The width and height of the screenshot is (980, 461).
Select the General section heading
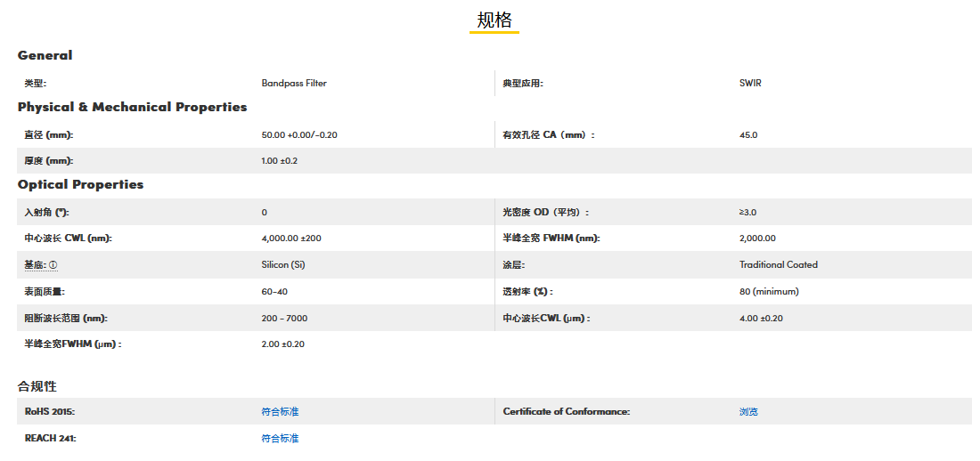point(45,55)
